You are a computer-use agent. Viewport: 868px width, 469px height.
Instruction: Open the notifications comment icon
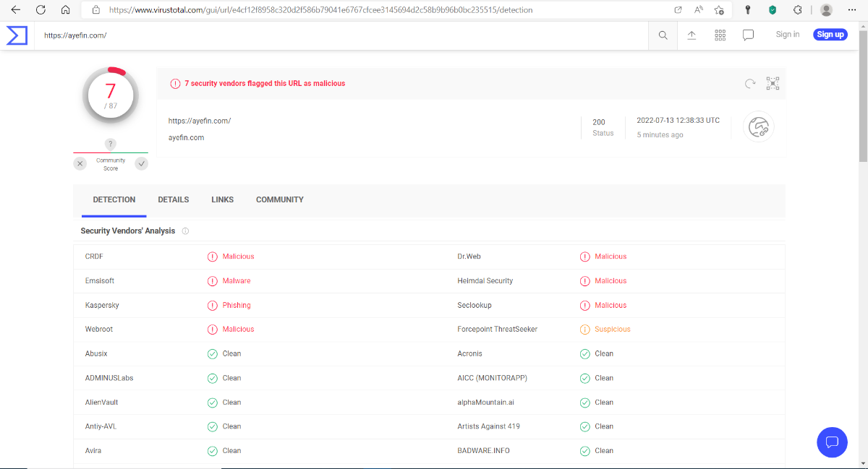tap(749, 35)
